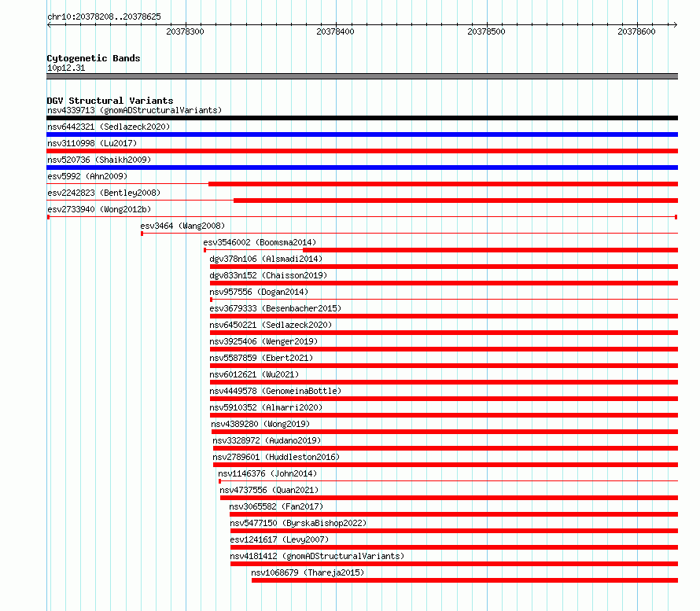The height and width of the screenshot is (611, 700).
Task: Open esv3464 (Wang2008) label
Action: click(x=182, y=226)
